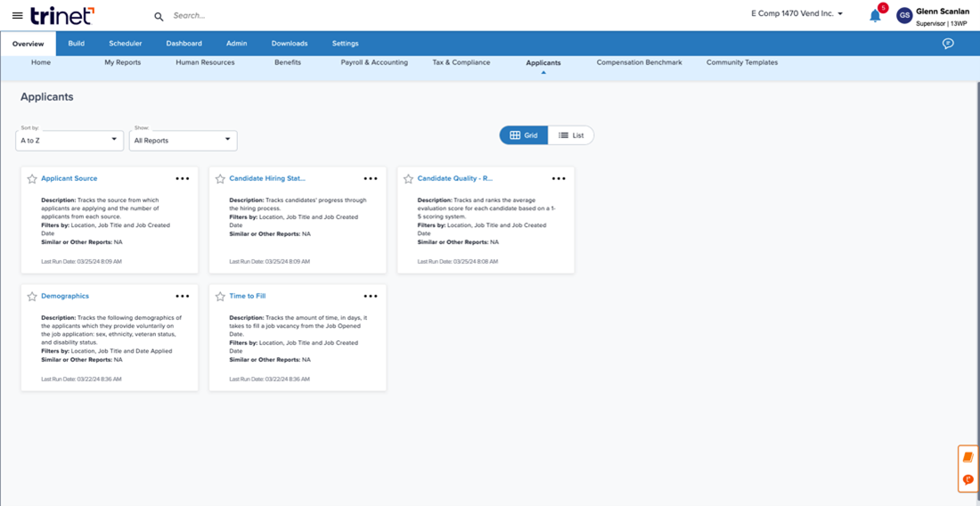Viewport: 980px width, 506px height.
Task: Click the TriNet logo
Action: [x=62, y=15]
